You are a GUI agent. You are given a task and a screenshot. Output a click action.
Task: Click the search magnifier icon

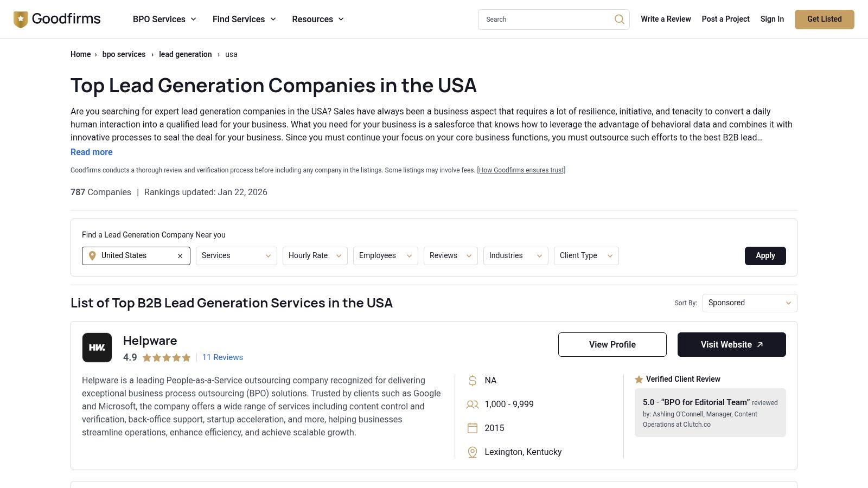619,19
